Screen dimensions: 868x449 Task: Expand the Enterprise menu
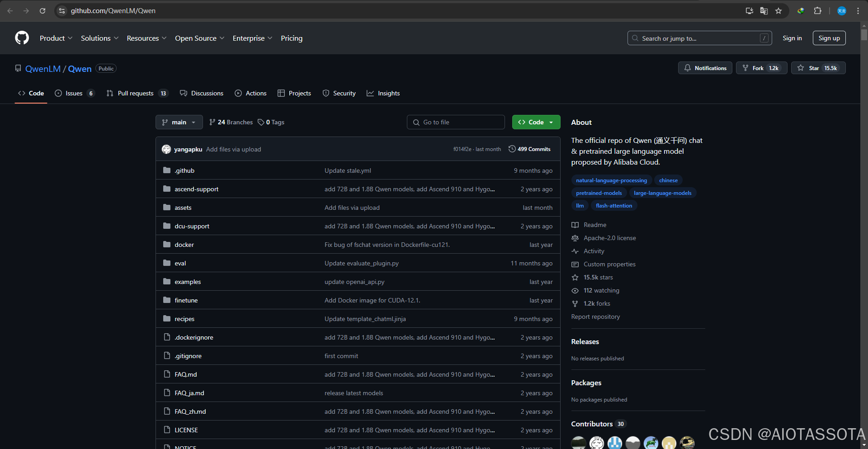[252, 38]
